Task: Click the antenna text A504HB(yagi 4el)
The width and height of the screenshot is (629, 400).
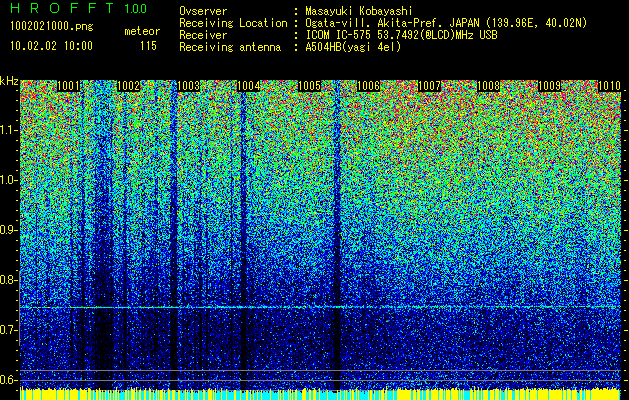Action: (x=353, y=47)
